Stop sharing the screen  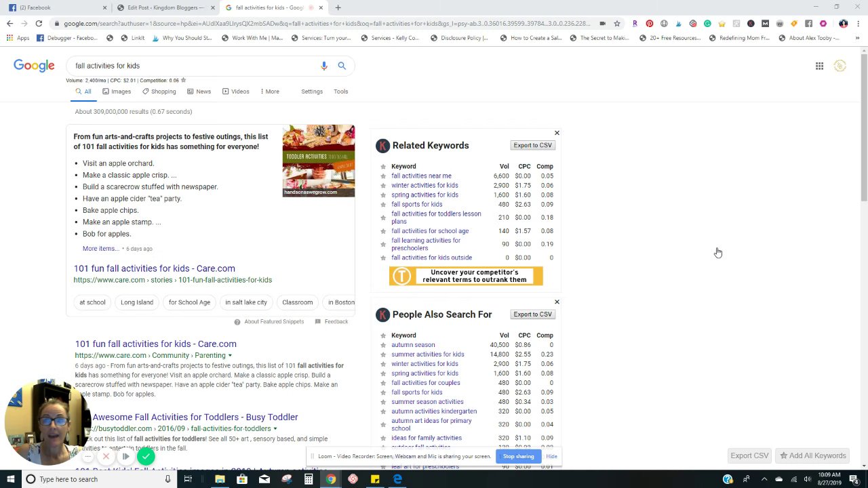point(518,456)
